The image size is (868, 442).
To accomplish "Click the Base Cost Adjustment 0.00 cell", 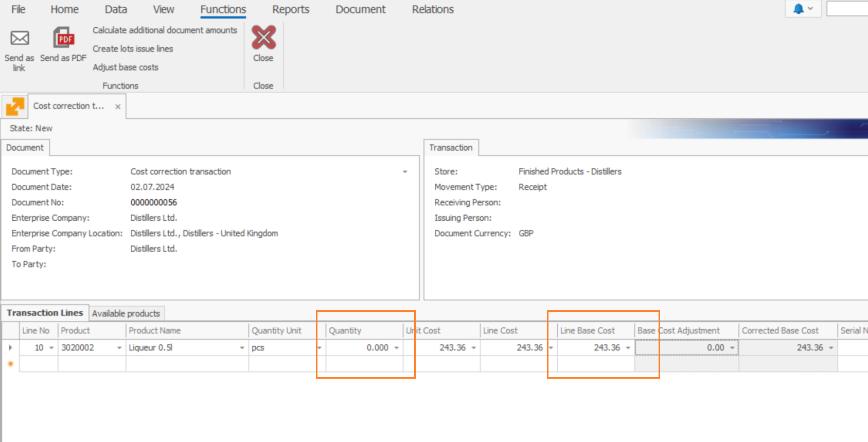I will pyautogui.click(x=687, y=348).
